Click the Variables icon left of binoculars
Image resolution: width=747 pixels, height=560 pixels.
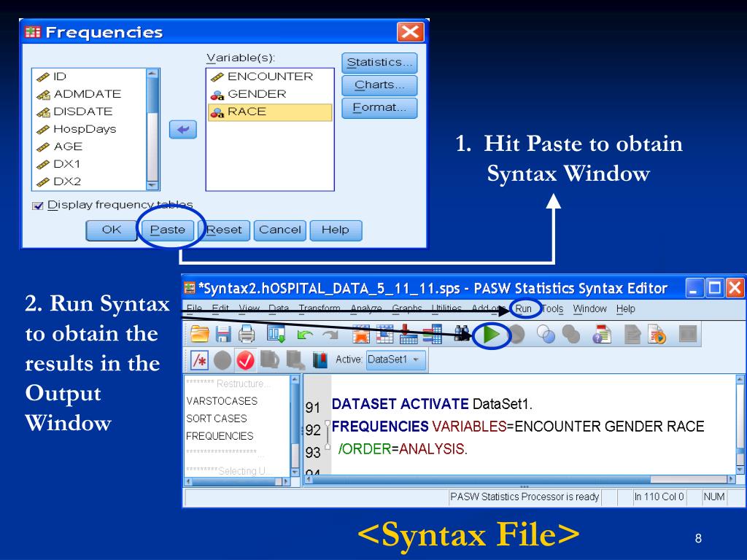[x=432, y=334]
